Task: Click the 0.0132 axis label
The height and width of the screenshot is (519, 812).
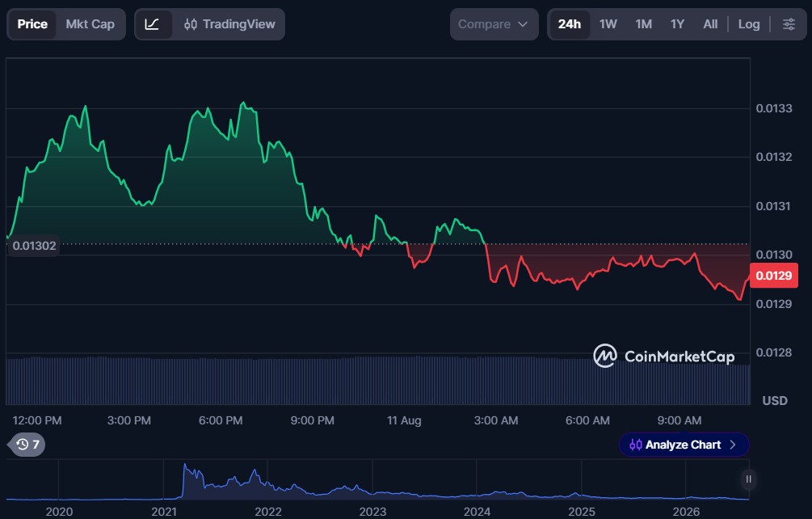Action: (774, 157)
